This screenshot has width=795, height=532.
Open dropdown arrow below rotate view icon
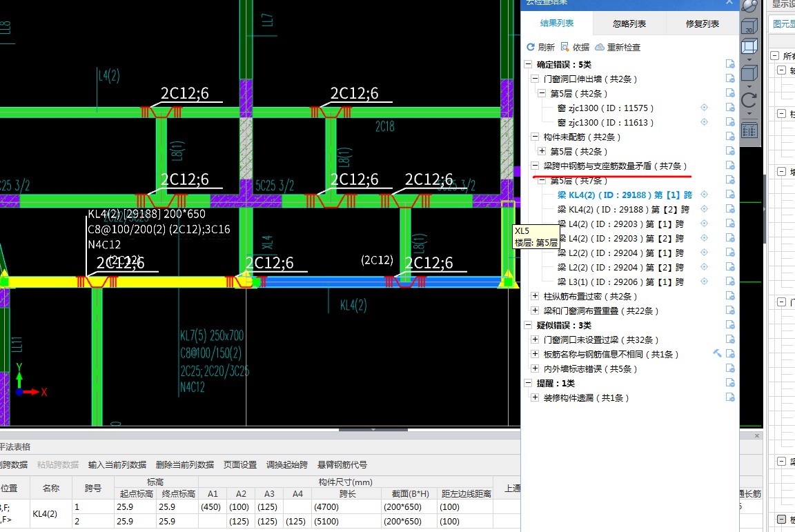click(x=749, y=114)
